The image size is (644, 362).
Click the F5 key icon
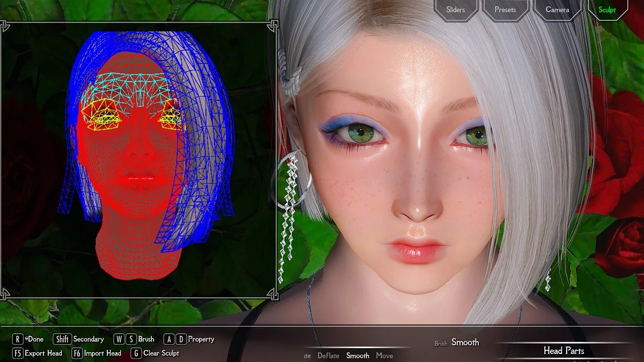[x=18, y=353]
